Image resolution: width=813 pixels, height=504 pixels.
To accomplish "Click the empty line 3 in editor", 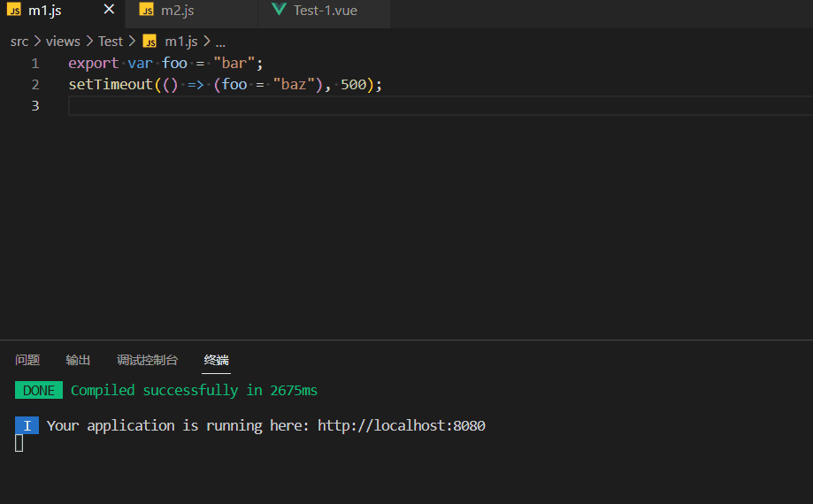I will pyautogui.click(x=441, y=106).
